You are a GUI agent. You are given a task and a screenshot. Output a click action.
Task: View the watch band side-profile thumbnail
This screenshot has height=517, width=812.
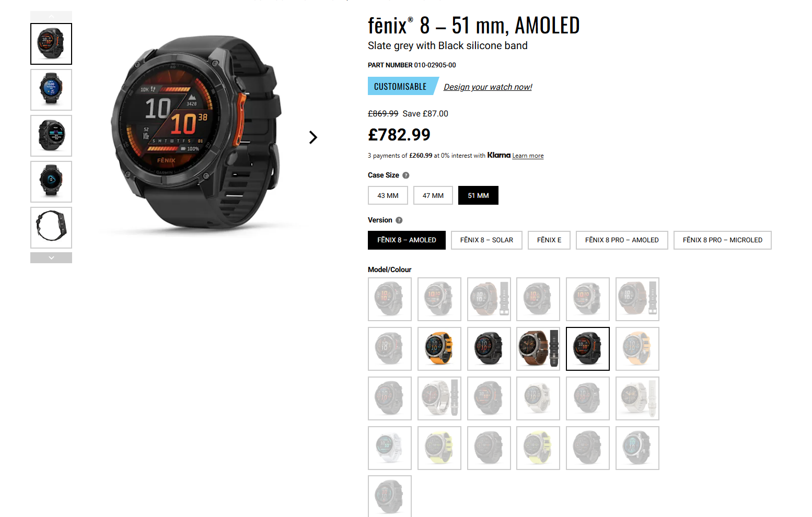(51, 228)
